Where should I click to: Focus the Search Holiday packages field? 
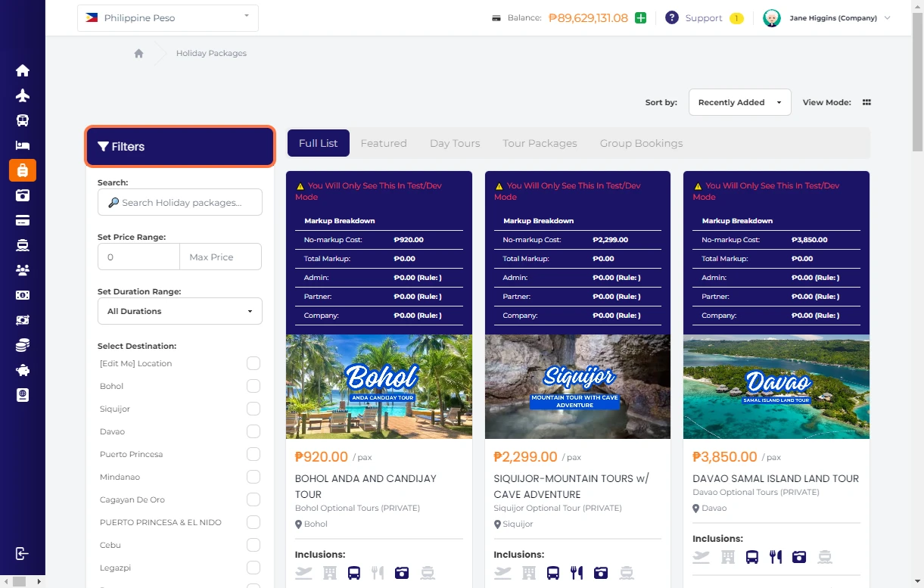pos(180,202)
